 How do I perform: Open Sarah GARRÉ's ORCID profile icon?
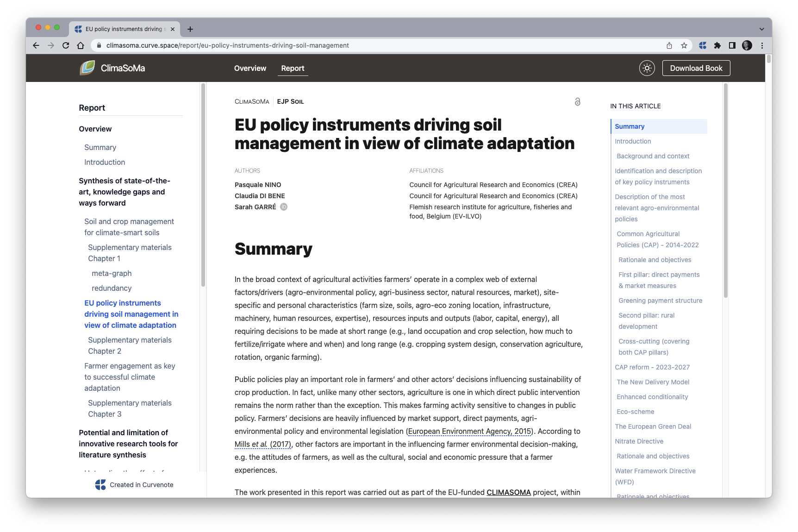[x=284, y=207]
